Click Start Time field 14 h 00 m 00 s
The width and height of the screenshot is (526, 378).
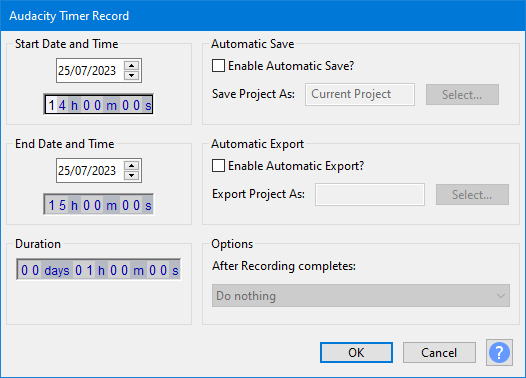click(x=99, y=105)
